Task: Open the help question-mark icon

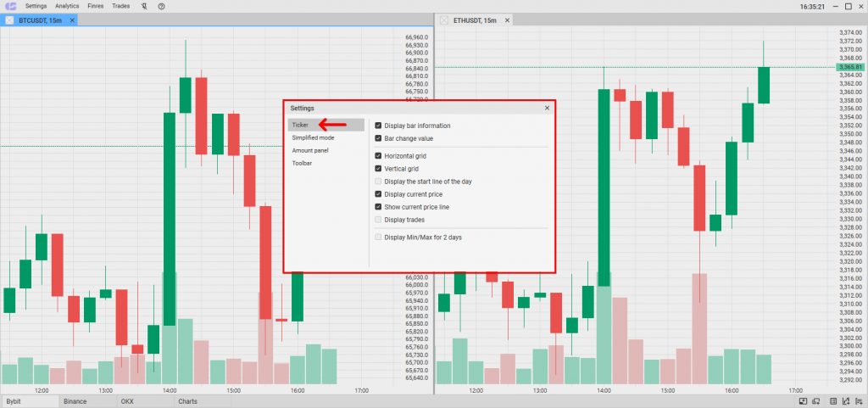Action: pyautogui.click(x=161, y=6)
